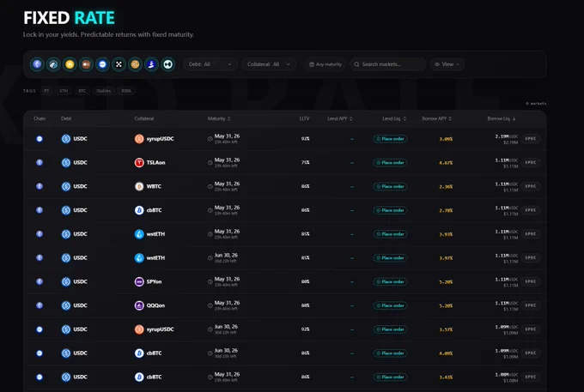Toggle the RWA tag filter
The width and height of the screenshot is (584, 392).
click(x=126, y=91)
